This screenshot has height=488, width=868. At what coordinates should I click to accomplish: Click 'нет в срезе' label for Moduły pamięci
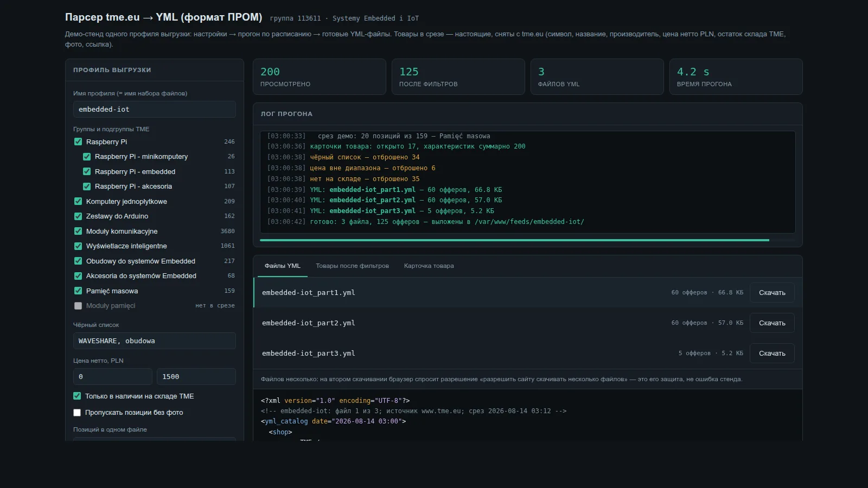215,306
